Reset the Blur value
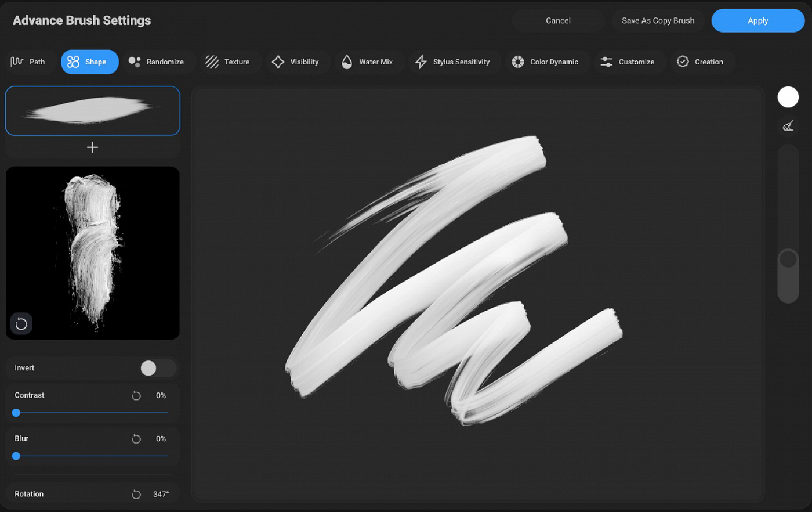Viewport: 812px width, 512px height. [136, 439]
